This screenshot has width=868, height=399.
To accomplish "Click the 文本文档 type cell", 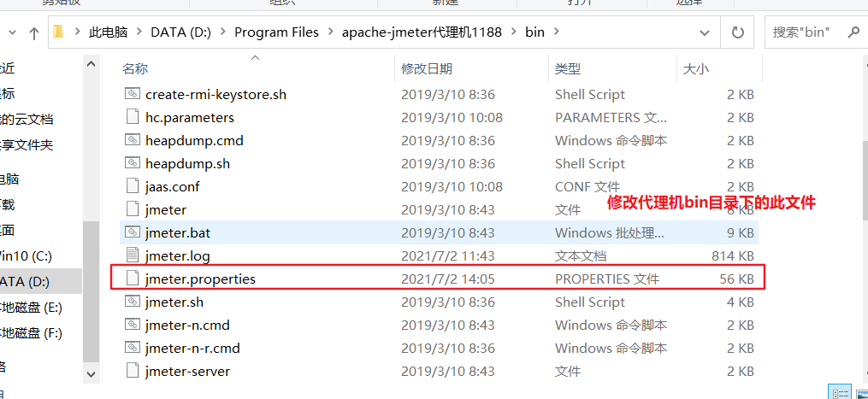I will (x=581, y=256).
